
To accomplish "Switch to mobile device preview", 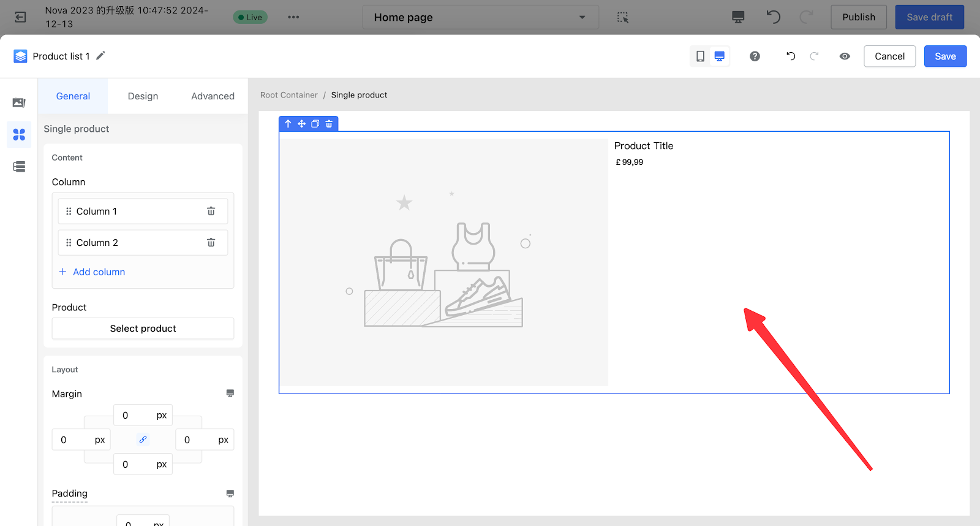I will (x=700, y=56).
